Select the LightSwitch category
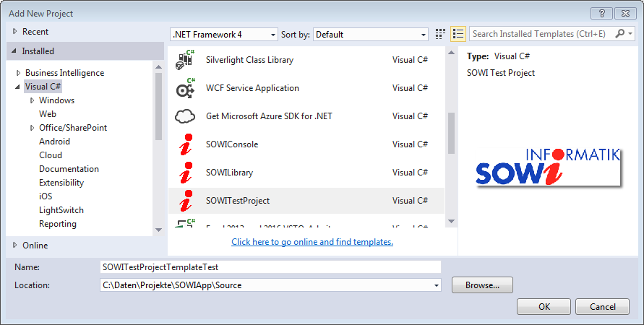The width and height of the screenshot is (644, 325). click(x=61, y=210)
